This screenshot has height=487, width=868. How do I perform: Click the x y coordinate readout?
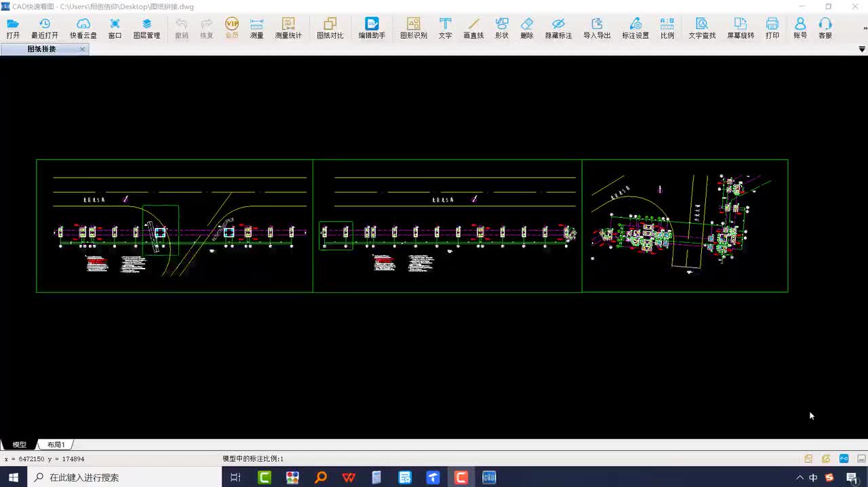44,459
